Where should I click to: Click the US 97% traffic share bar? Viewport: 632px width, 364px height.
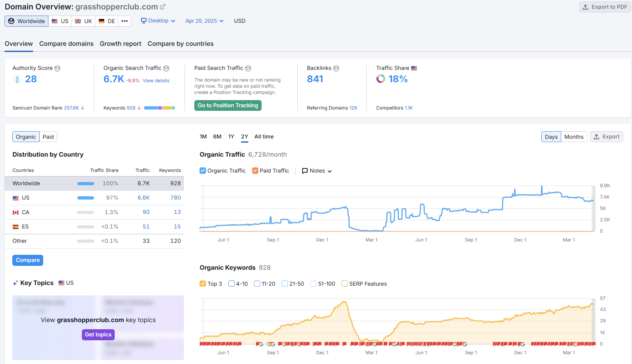pyautogui.click(x=86, y=198)
